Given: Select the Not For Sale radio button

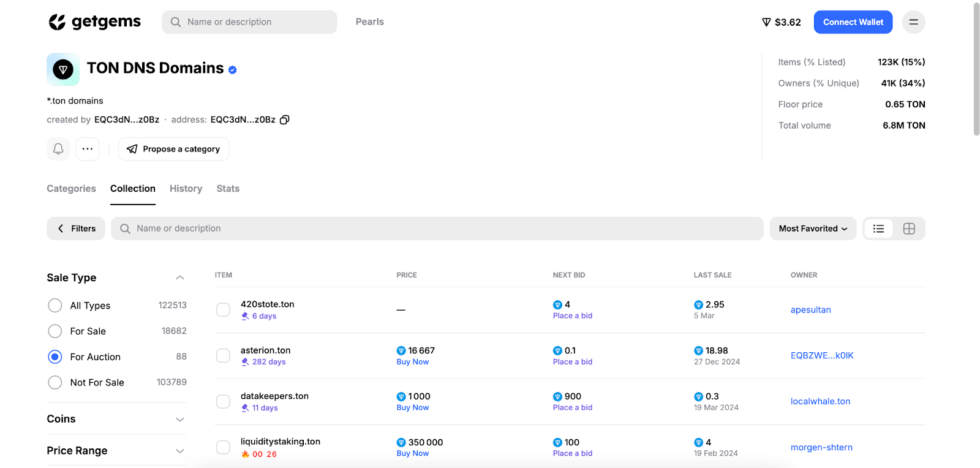Looking at the screenshot, I should point(55,382).
